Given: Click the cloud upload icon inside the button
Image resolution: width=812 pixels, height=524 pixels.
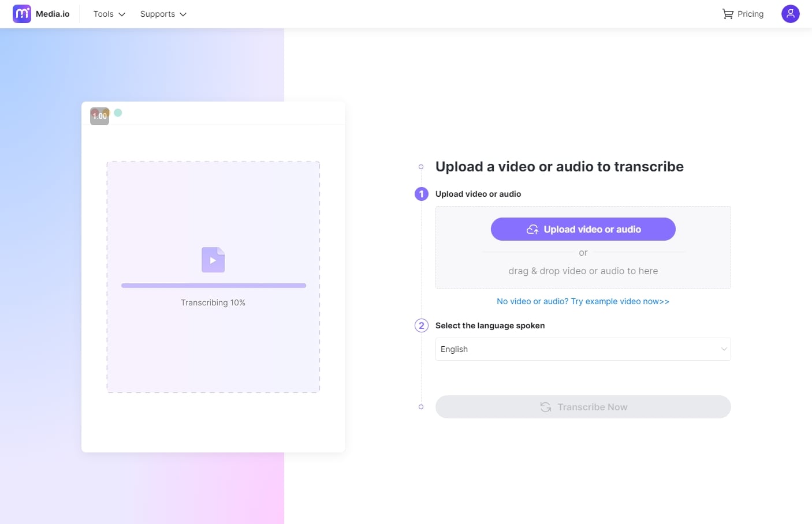Looking at the screenshot, I should [x=532, y=229].
